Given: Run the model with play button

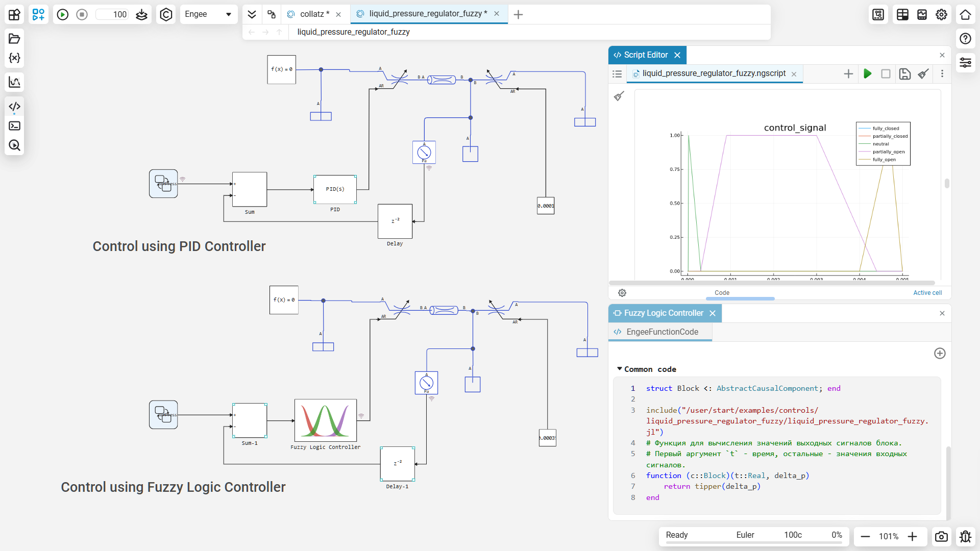Looking at the screenshot, I should [x=63, y=14].
